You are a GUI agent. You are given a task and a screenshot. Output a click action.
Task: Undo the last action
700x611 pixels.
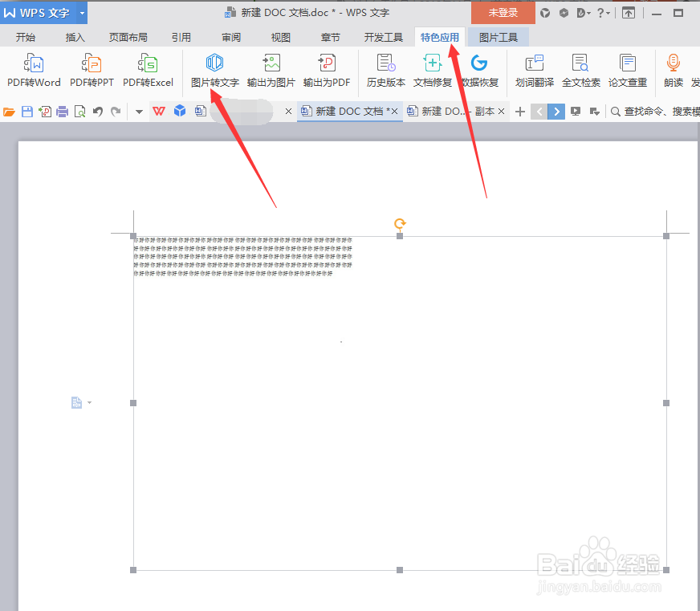[98, 112]
